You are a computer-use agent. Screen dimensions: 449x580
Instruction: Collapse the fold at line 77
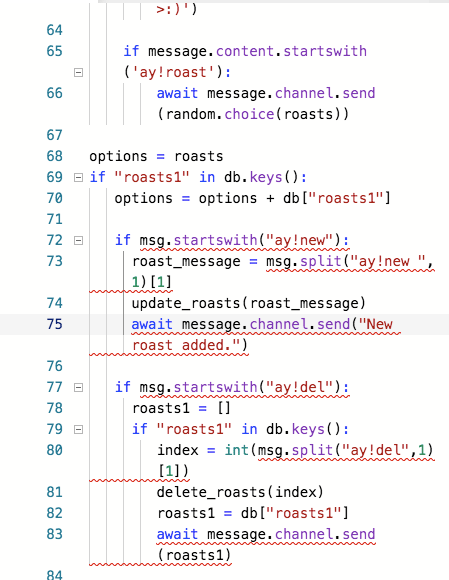click(x=78, y=387)
